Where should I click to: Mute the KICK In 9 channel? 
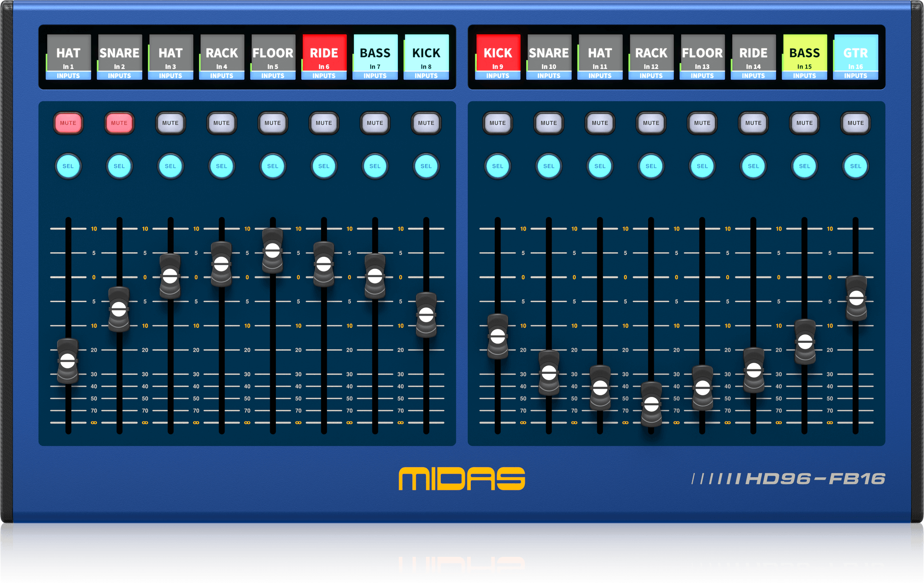pos(497,123)
